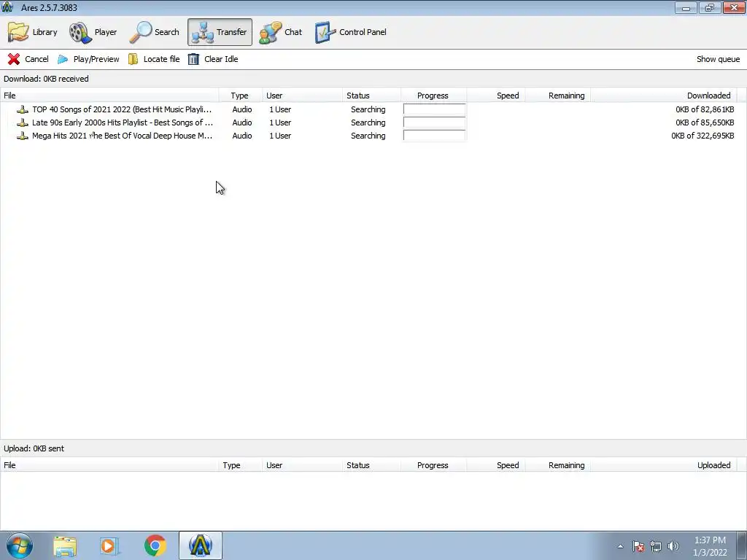The width and height of the screenshot is (747, 560).
Task: Click progress bar of Mega Hits 2021 row
Action: pyautogui.click(x=434, y=136)
